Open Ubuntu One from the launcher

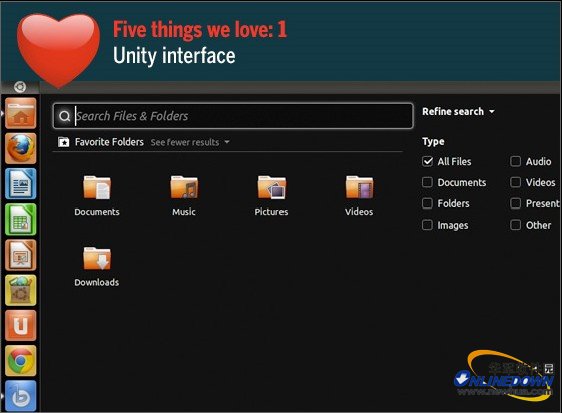pos(21,325)
